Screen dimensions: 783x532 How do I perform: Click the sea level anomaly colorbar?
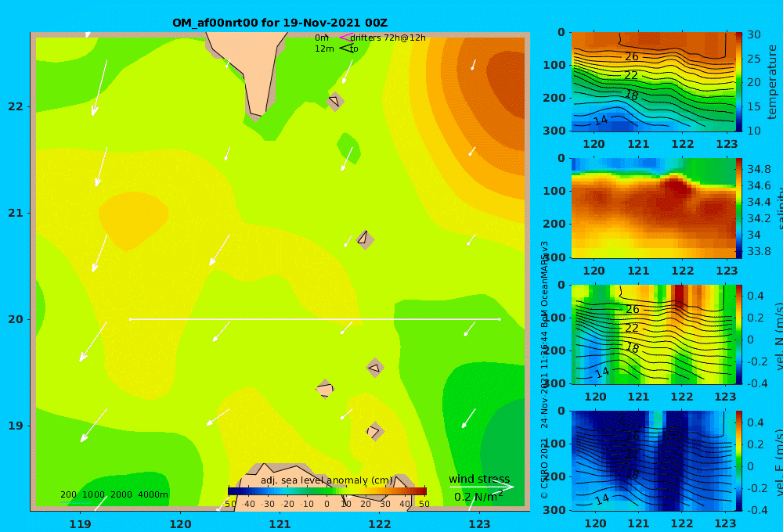pyautogui.click(x=327, y=491)
